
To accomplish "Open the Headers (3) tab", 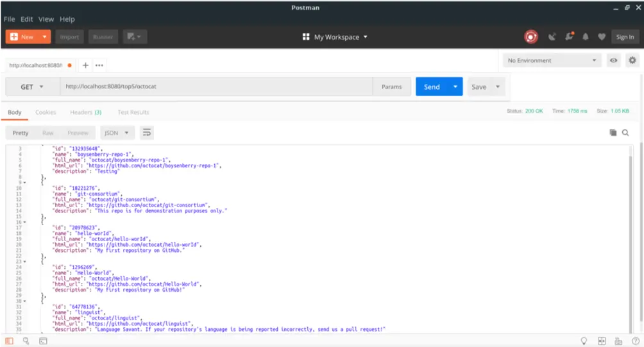I will click(x=85, y=112).
